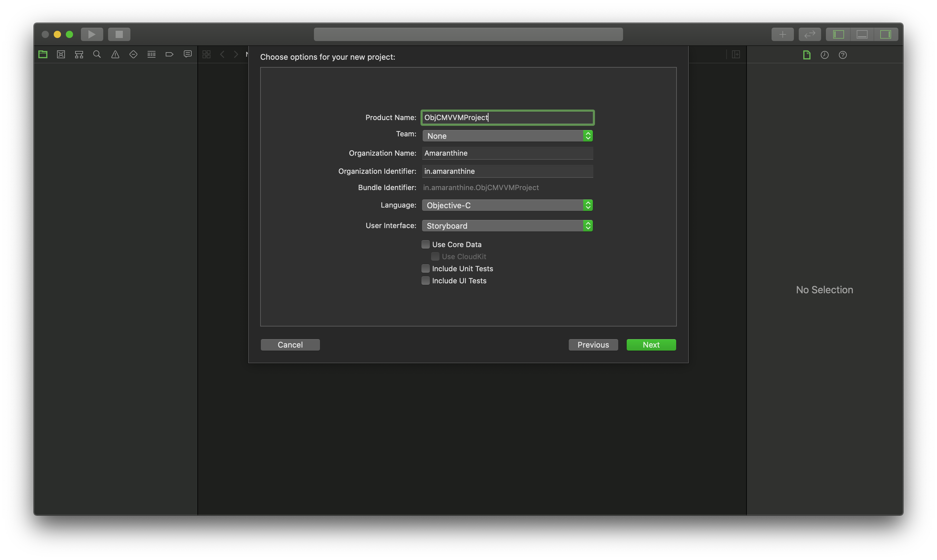Enable Use Core Data checkbox

click(425, 244)
